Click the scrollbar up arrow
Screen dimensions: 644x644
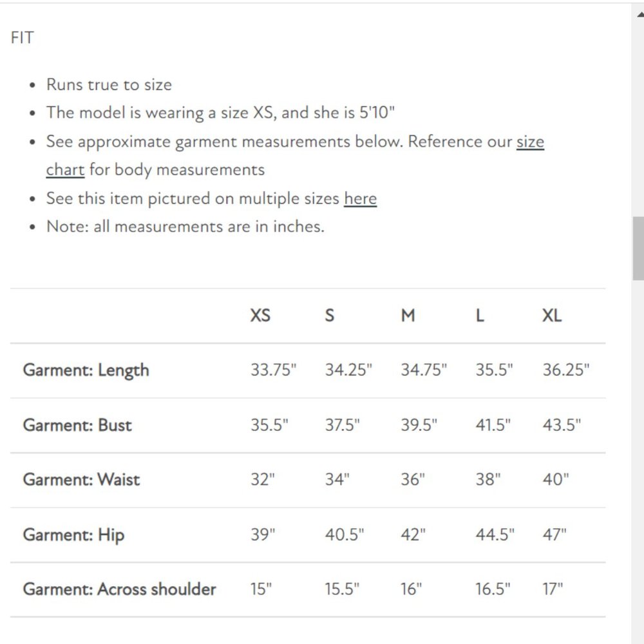639,13
